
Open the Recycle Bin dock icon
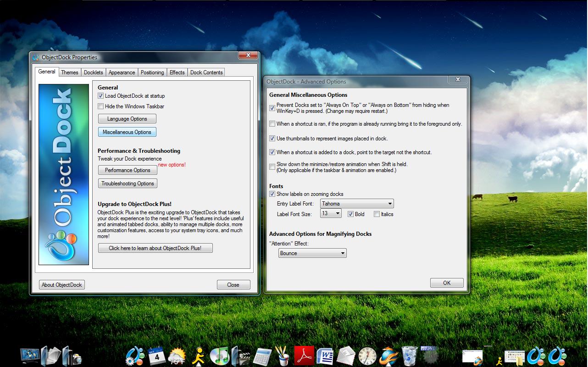(x=410, y=356)
